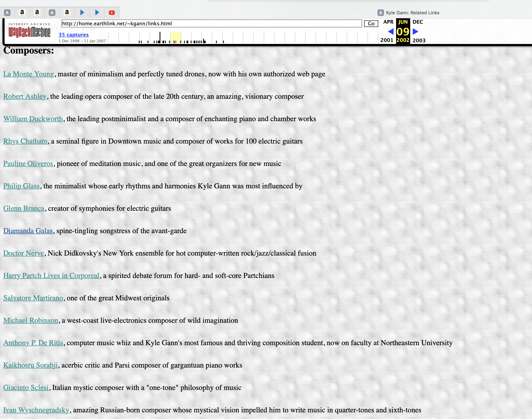Open the Giacinto Sclesi link
Image resolution: width=532 pixels, height=419 pixels.
(x=26, y=388)
